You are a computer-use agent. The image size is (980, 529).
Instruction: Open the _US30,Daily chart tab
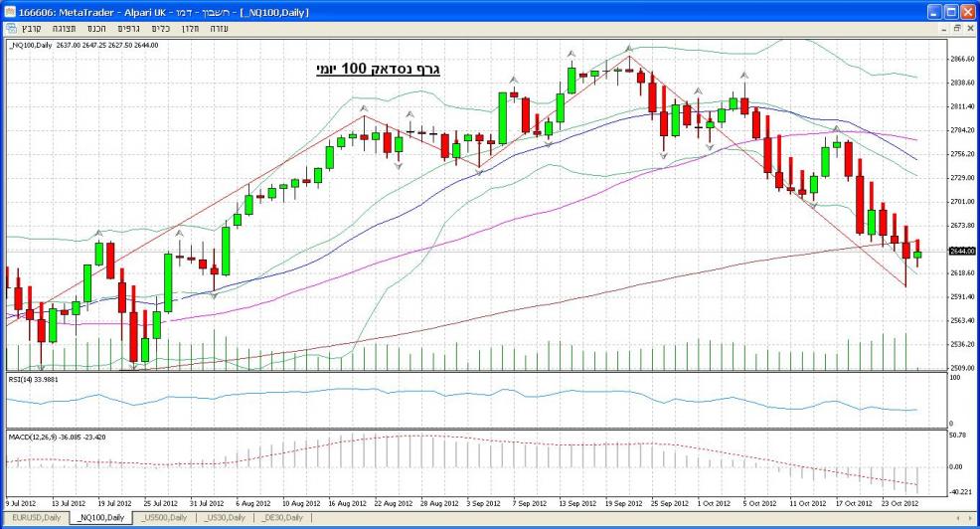click(226, 518)
